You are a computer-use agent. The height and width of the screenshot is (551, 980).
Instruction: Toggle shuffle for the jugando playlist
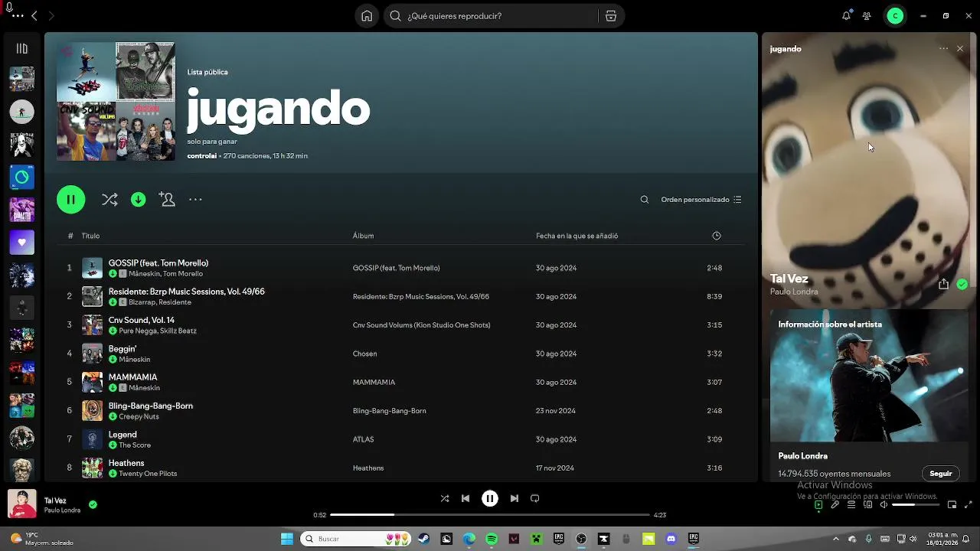pos(109,200)
